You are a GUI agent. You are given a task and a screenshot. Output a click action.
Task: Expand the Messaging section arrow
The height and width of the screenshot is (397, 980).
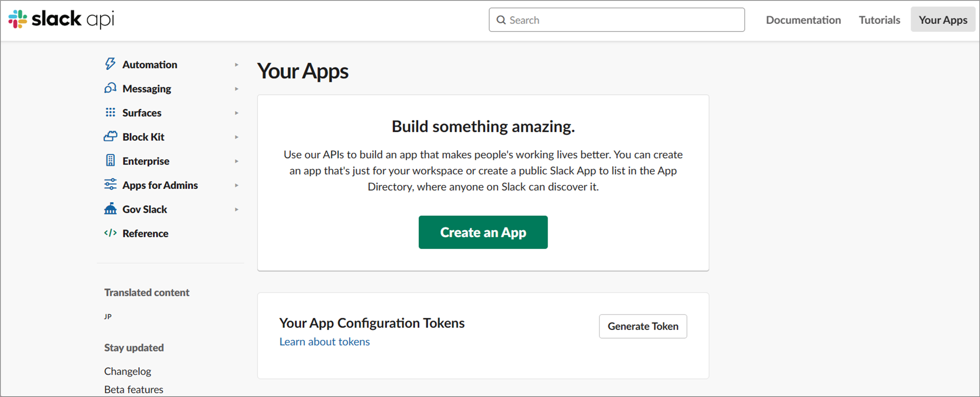click(x=236, y=89)
